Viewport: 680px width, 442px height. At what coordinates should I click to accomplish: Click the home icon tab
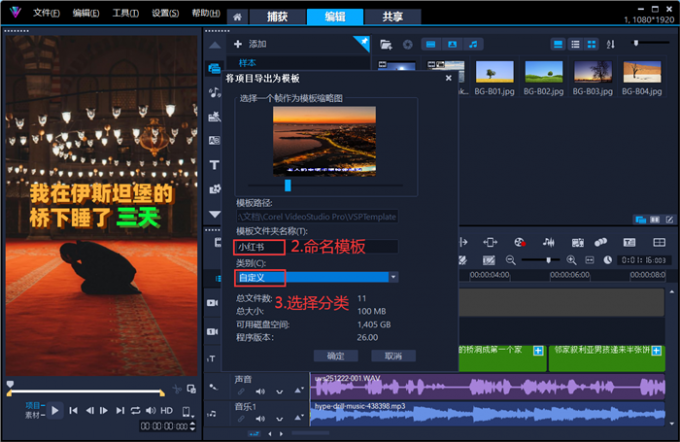(236, 17)
